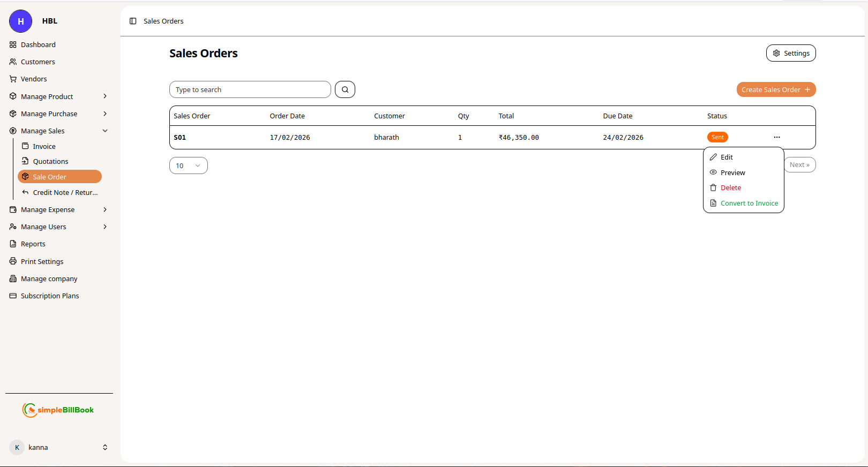This screenshot has width=868, height=467.
Task: Open the kanna user account switcher
Action: tap(59, 447)
